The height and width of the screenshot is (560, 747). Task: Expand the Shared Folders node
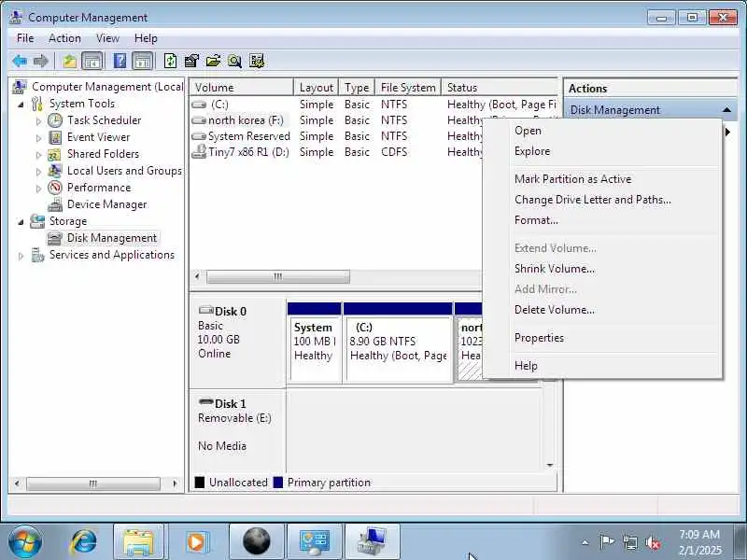coord(38,155)
